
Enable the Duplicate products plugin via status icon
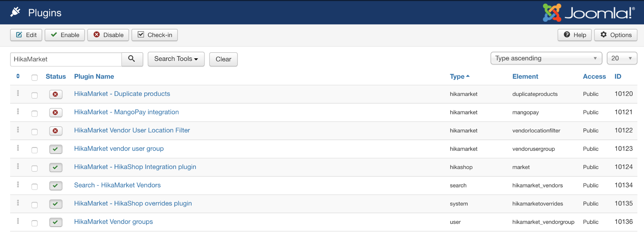[x=56, y=95]
